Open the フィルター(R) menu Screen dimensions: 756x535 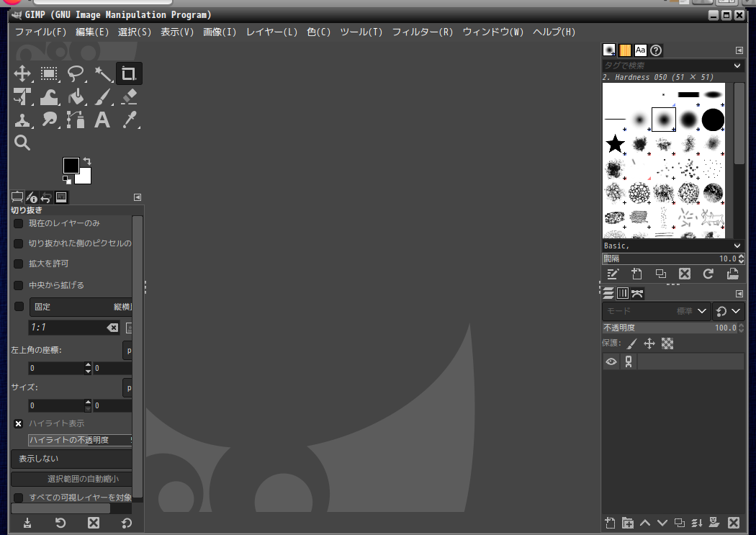[x=423, y=32]
